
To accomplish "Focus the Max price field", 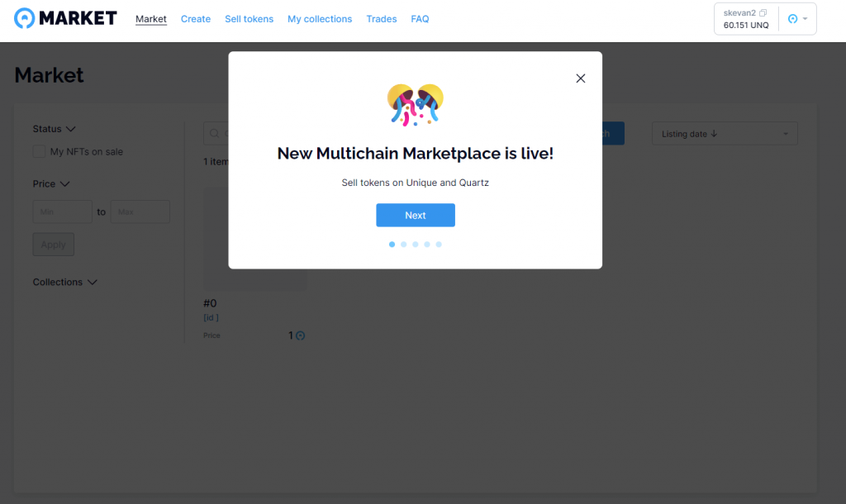I will coord(140,212).
